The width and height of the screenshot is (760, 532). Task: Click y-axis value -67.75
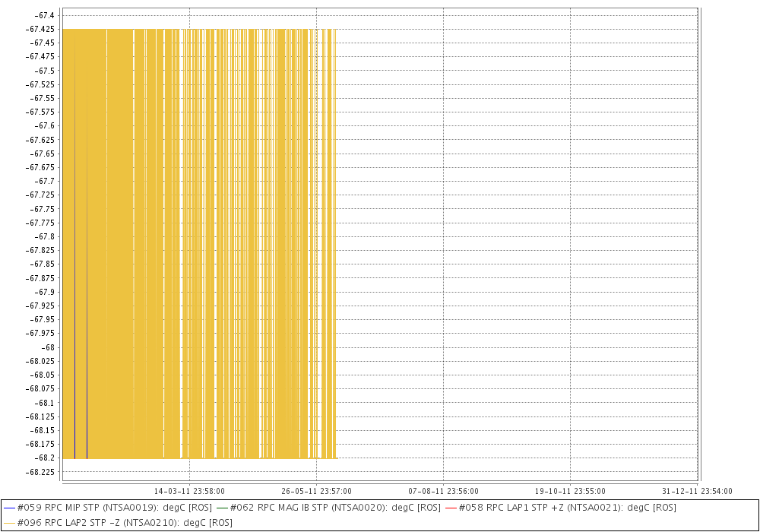[x=42, y=209]
